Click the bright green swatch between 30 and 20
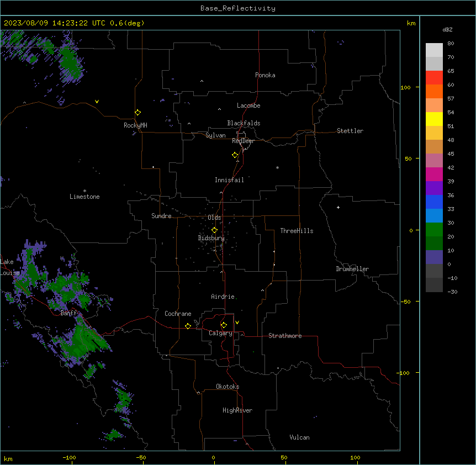The width and height of the screenshot is (476, 465). tap(434, 230)
